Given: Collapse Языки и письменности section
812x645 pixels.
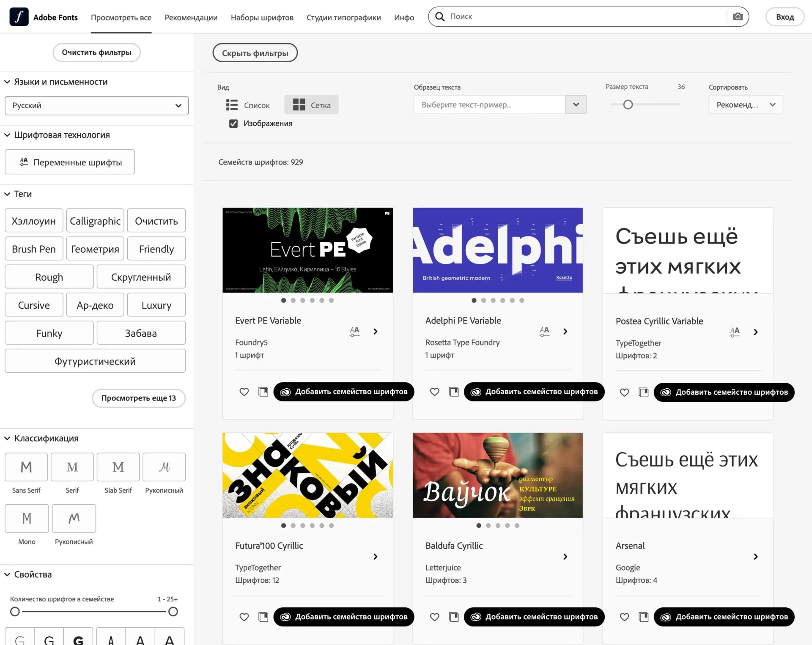Looking at the screenshot, I should pyautogui.click(x=7, y=82).
